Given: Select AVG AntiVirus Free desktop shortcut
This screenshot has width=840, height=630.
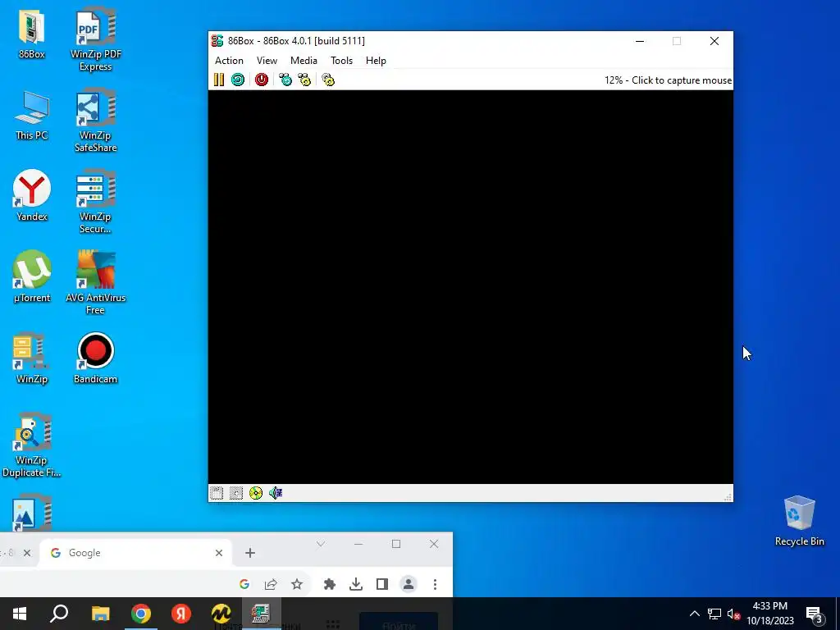Looking at the screenshot, I should [95, 283].
